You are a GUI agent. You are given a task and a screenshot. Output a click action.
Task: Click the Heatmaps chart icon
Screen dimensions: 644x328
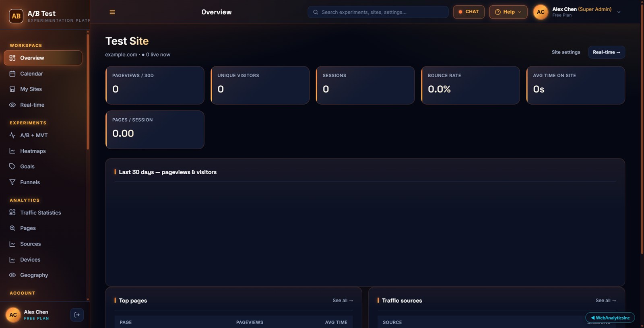(12, 151)
